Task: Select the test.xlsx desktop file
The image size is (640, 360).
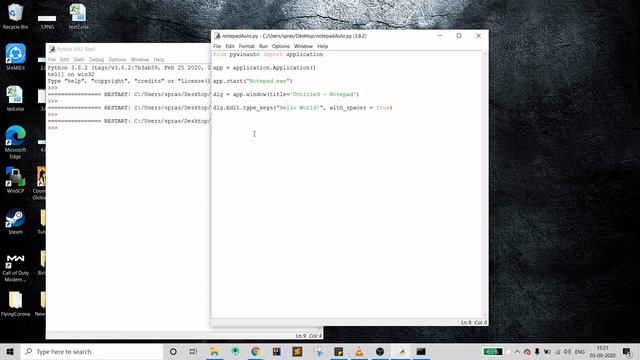Action: pos(16,98)
